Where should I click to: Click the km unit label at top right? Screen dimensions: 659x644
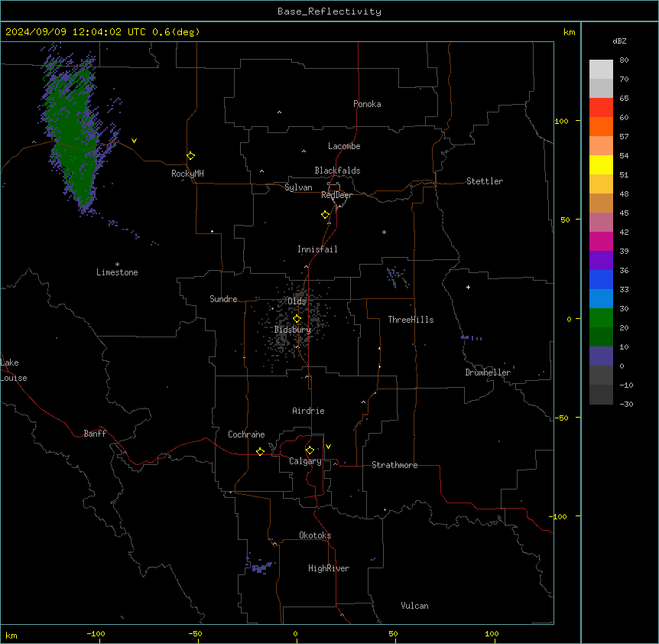pyautogui.click(x=570, y=32)
